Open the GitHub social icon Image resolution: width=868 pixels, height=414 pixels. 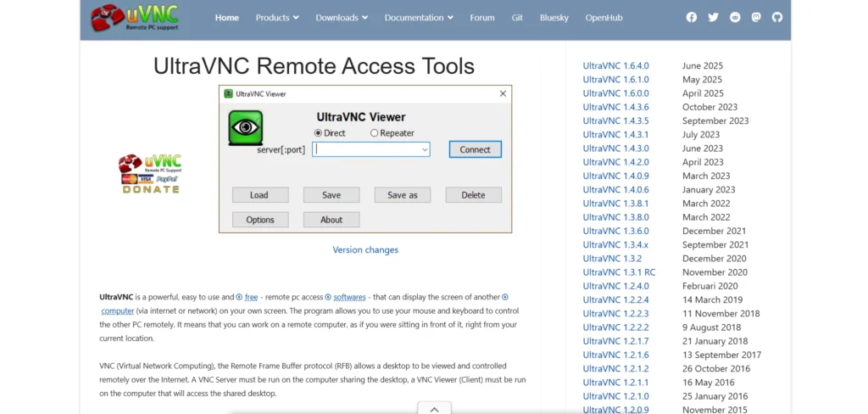coord(777,17)
